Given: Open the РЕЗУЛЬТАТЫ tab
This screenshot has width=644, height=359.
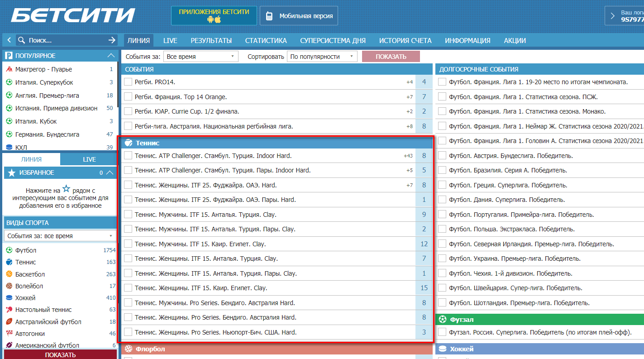Looking at the screenshot, I should (211, 40).
